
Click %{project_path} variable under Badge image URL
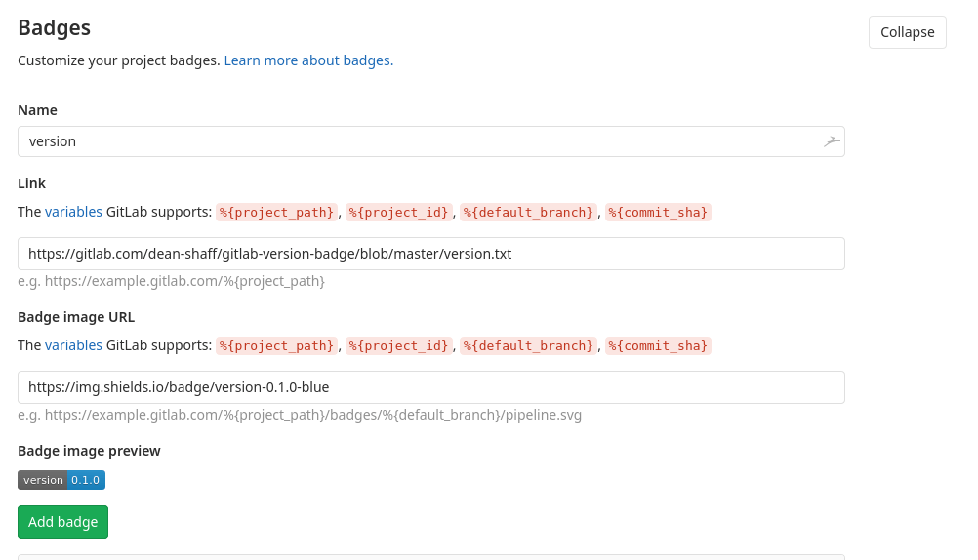coord(276,345)
